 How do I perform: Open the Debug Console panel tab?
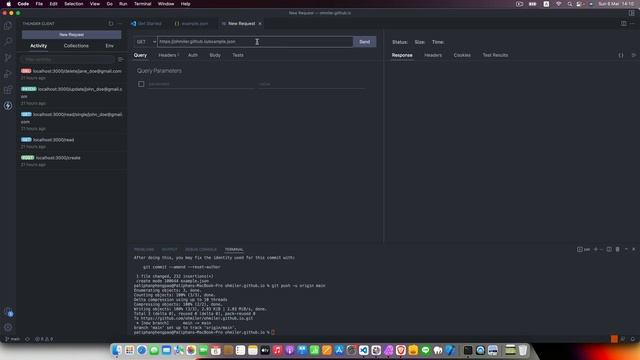201,249
